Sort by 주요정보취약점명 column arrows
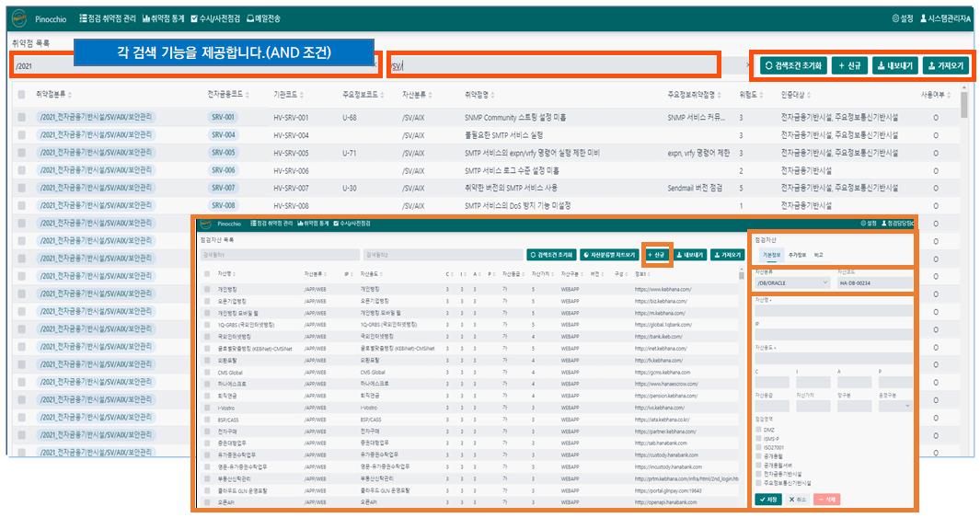 click(x=720, y=95)
